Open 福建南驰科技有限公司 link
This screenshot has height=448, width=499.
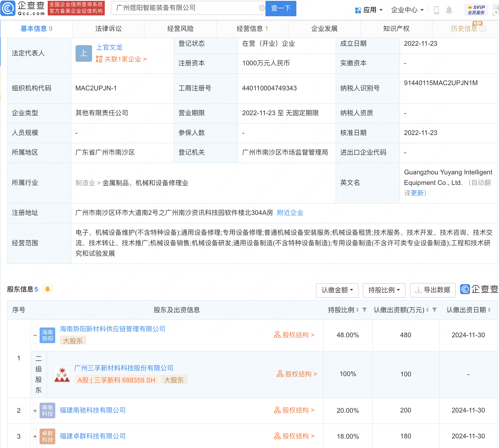click(x=93, y=410)
